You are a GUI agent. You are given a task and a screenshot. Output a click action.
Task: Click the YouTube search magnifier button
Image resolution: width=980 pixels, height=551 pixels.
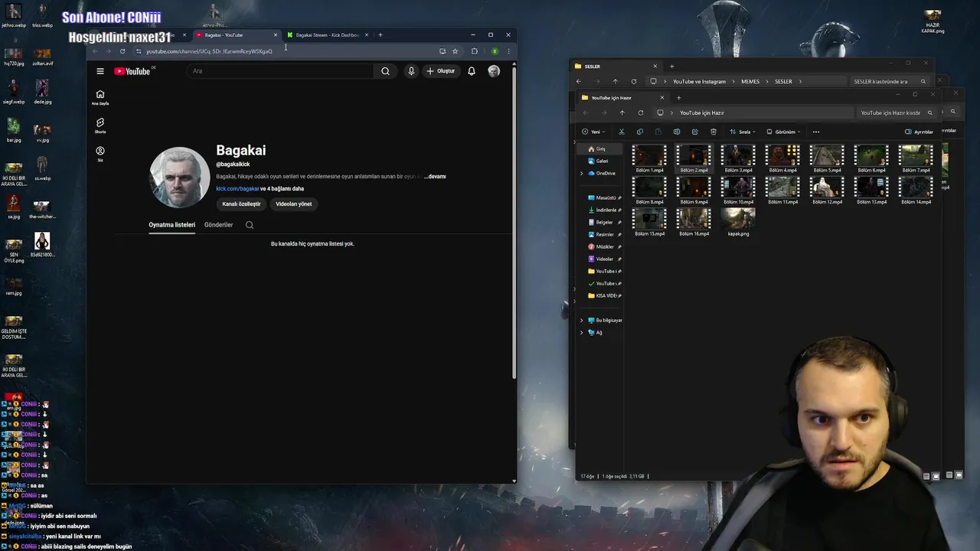pos(385,71)
